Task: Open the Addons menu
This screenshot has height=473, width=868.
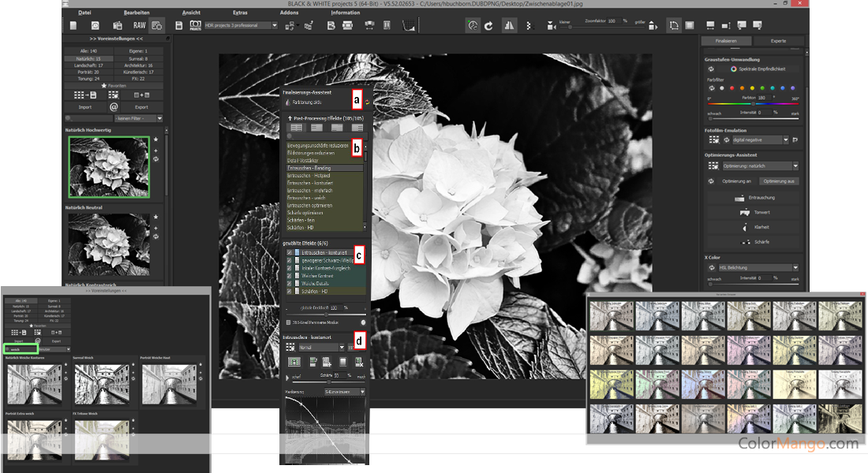Action: pos(289,12)
